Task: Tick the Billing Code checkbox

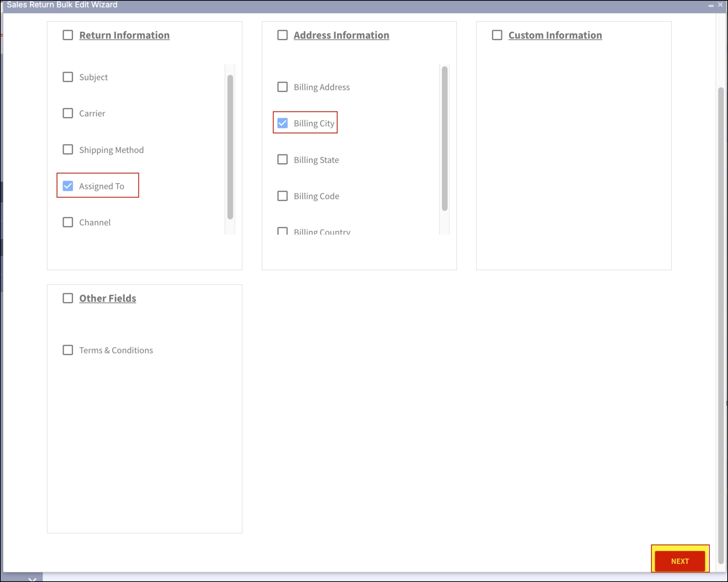Action: click(x=282, y=196)
